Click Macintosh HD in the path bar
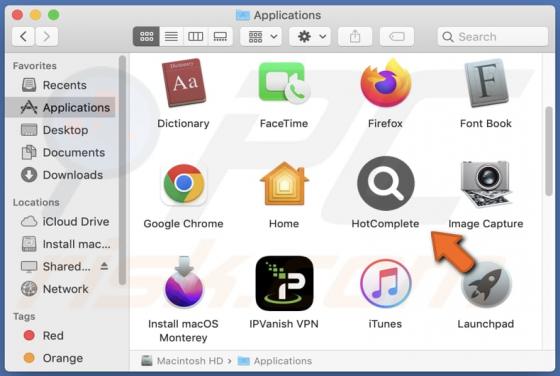Image resolution: width=560 pixels, height=376 pixels. 183,361
